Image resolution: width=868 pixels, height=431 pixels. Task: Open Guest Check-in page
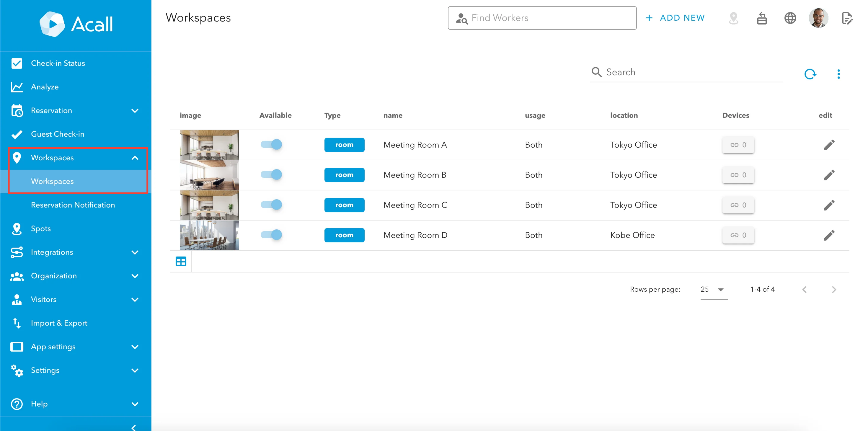(x=76, y=134)
